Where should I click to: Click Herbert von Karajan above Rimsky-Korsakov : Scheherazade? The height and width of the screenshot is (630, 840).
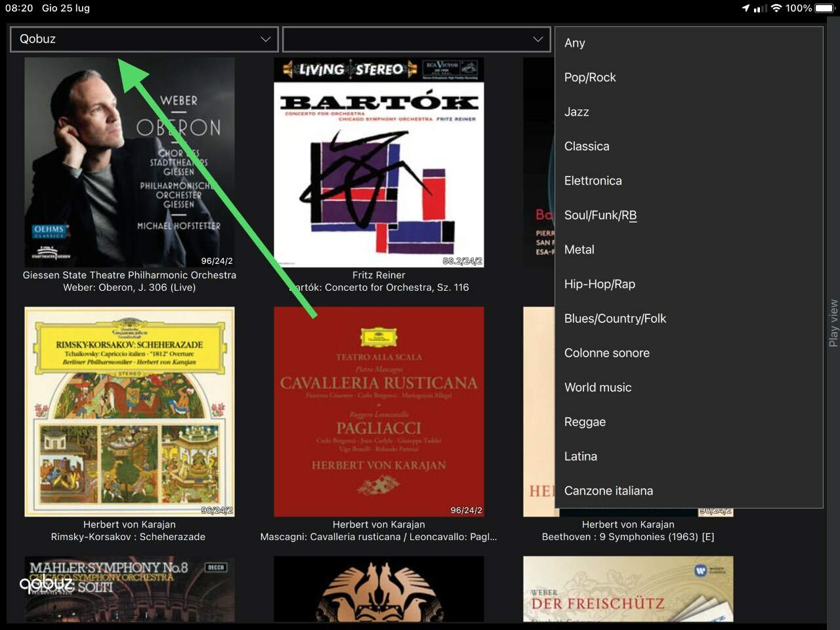129,524
